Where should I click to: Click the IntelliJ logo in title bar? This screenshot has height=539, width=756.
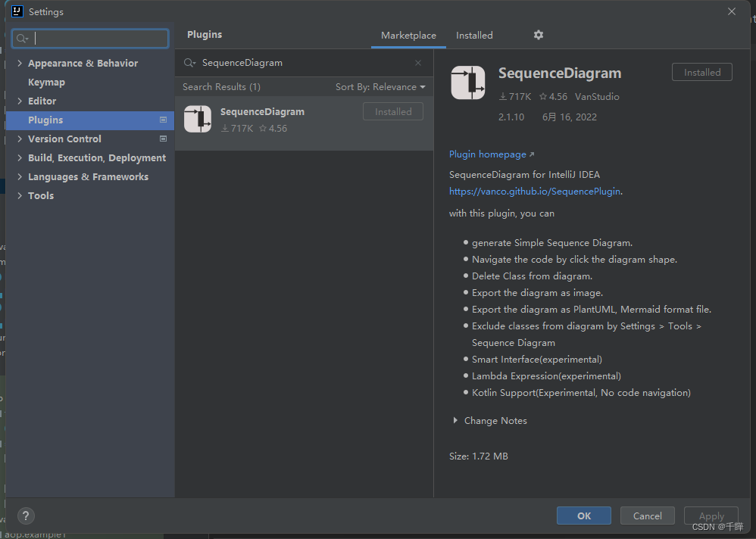tap(17, 11)
